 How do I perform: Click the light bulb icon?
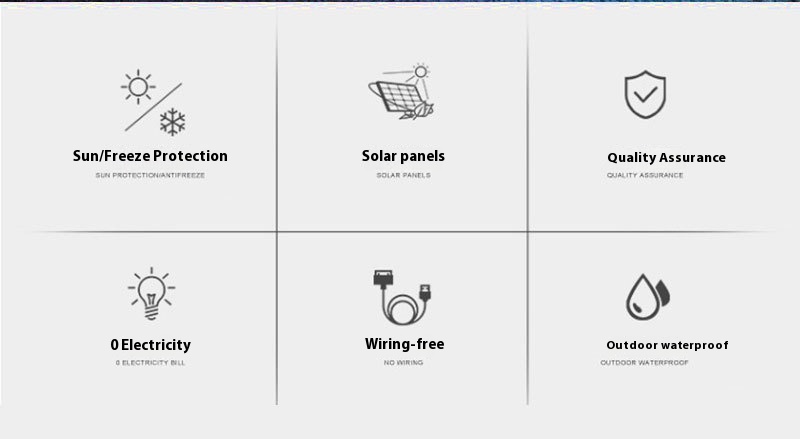click(x=151, y=294)
